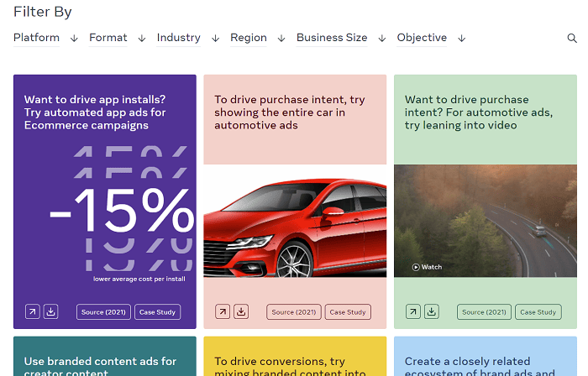Download the green automotive video card

coord(432,311)
